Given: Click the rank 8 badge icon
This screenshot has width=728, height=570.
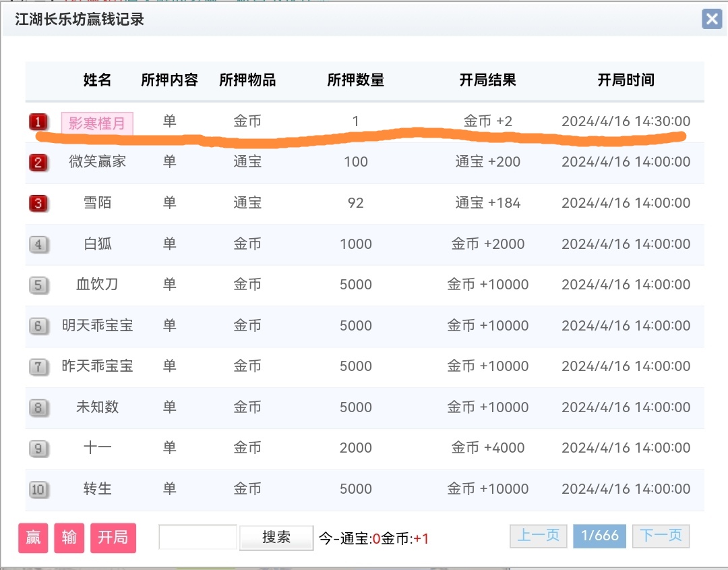Looking at the screenshot, I should click(x=38, y=407).
